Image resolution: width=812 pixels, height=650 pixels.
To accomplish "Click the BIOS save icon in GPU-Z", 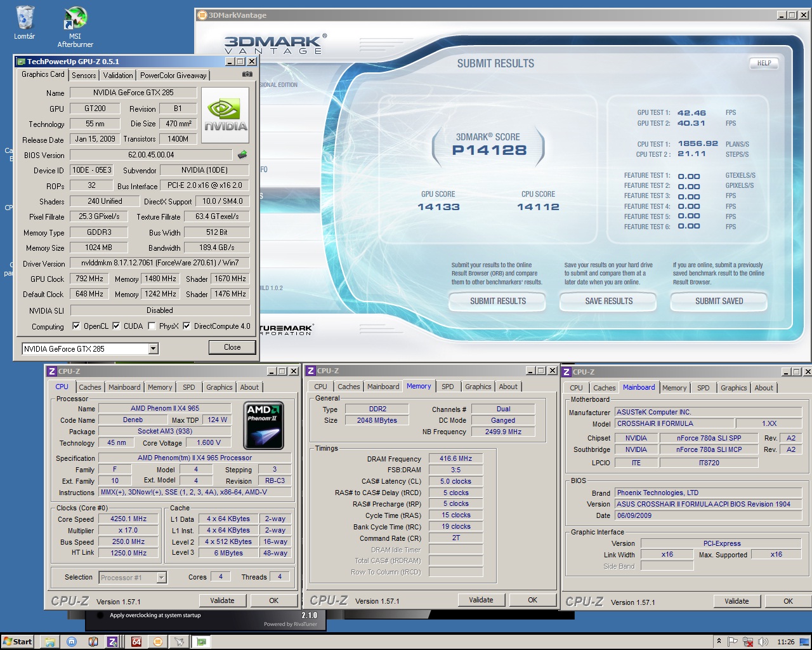I will 242,154.
